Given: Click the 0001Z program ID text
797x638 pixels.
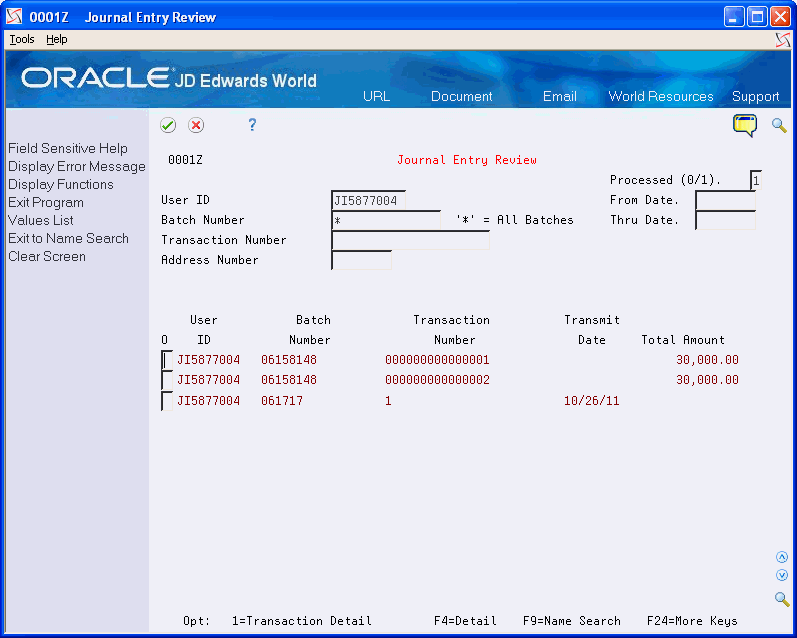Looking at the screenshot, I should point(185,160).
